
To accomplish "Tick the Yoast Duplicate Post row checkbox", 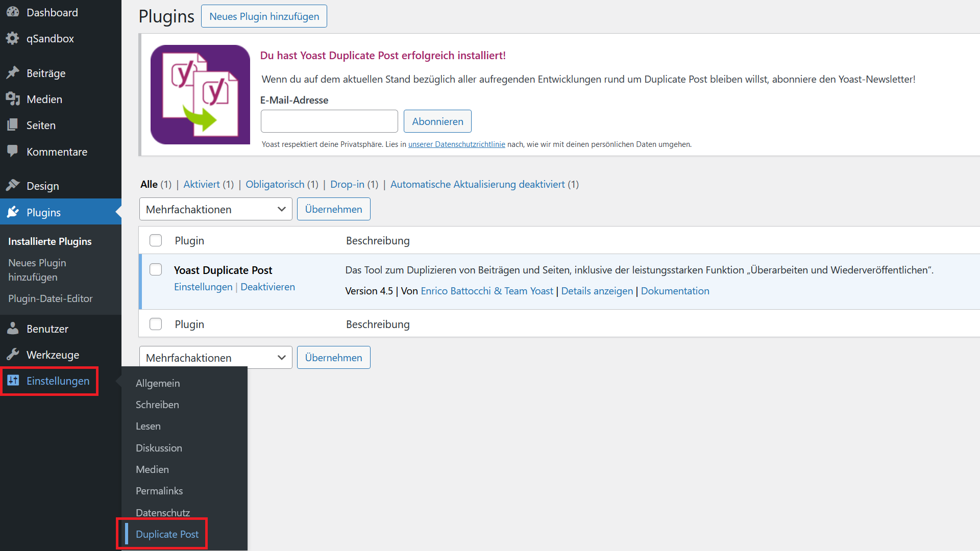I will coord(156,269).
